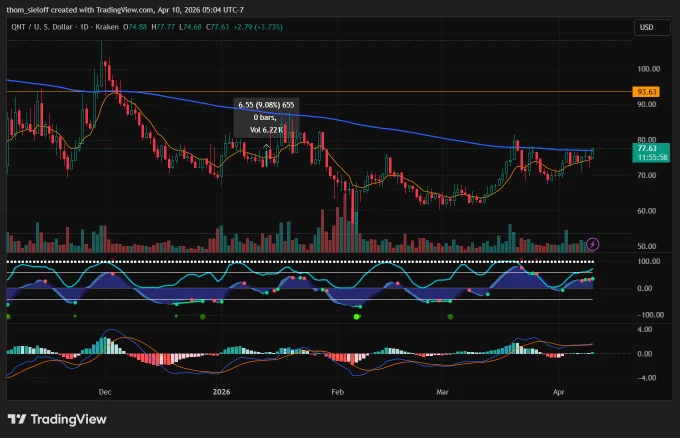
Task: Open the USD currency selector
Action: coord(652,27)
